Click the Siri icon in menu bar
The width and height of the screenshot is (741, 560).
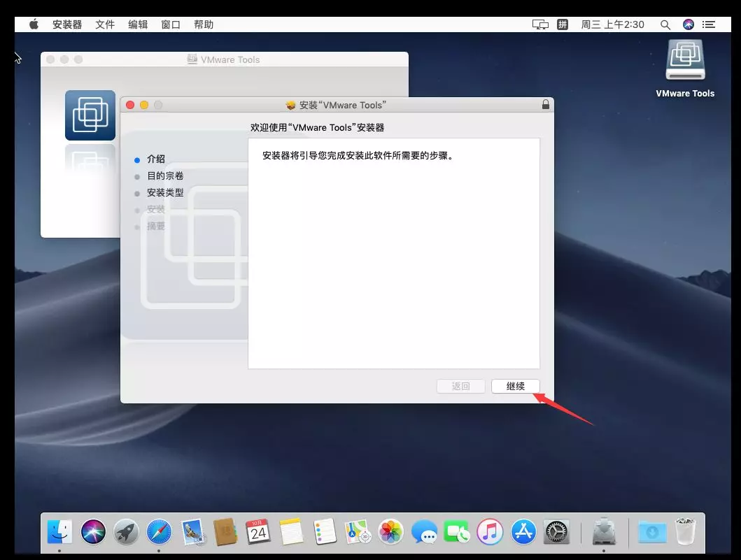(688, 24)
